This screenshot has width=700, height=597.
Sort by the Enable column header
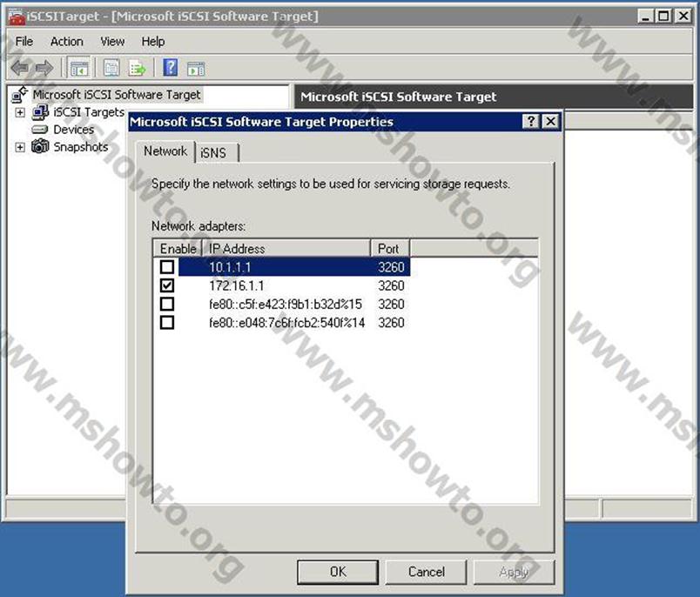pos(178,249)
